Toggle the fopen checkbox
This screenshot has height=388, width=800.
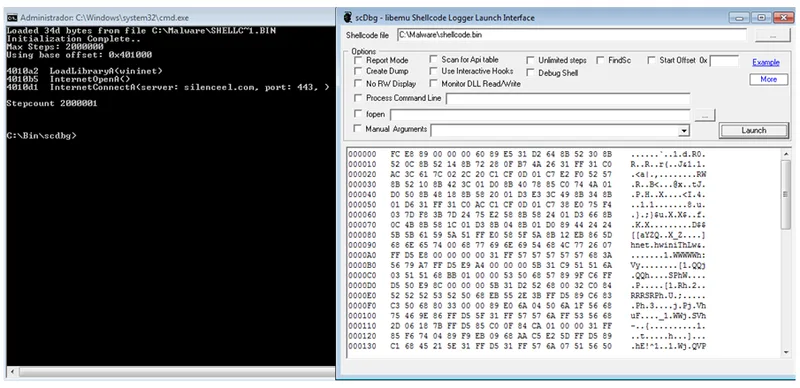358,114
